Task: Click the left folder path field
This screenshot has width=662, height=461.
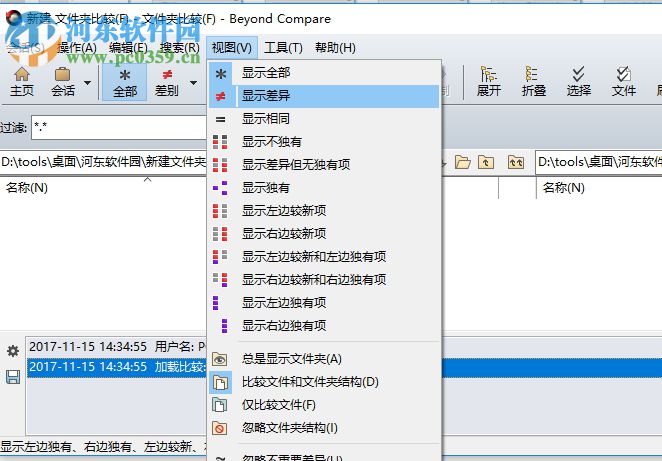Action: [103, 162]
